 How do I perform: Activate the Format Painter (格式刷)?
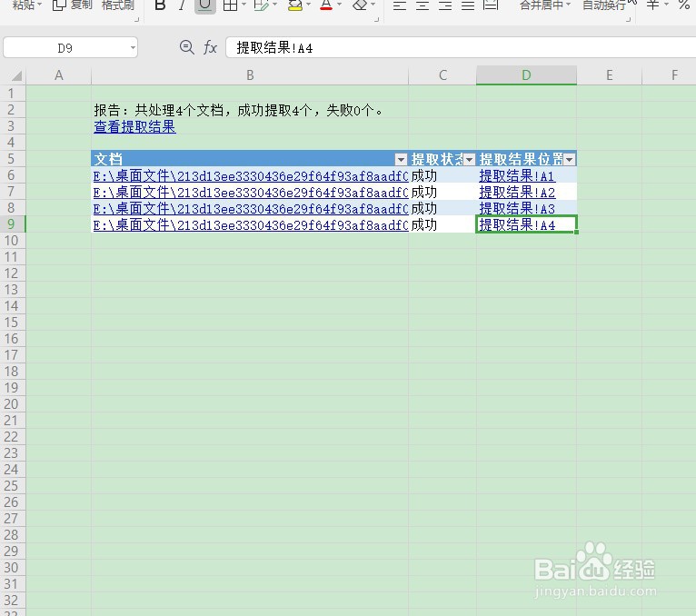[x=117, y=5]
